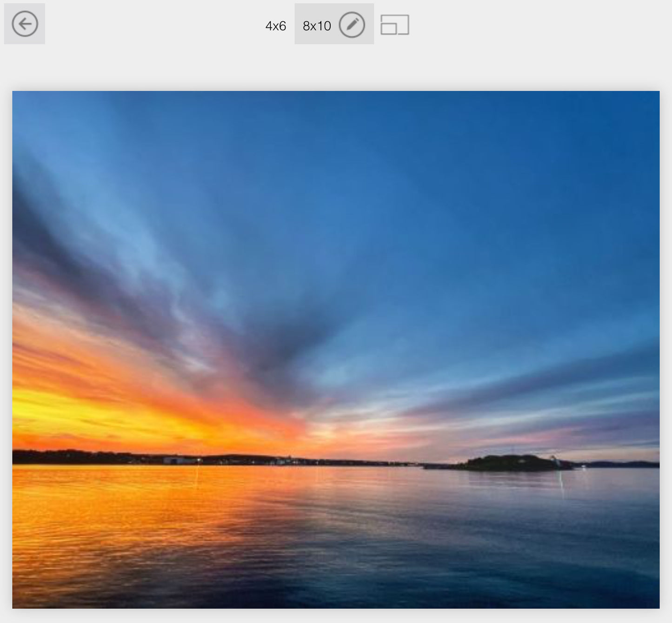672x623 pixels.
Task: Go back using the arrow button
Action: pyautogui.click(x=25, y=24)
